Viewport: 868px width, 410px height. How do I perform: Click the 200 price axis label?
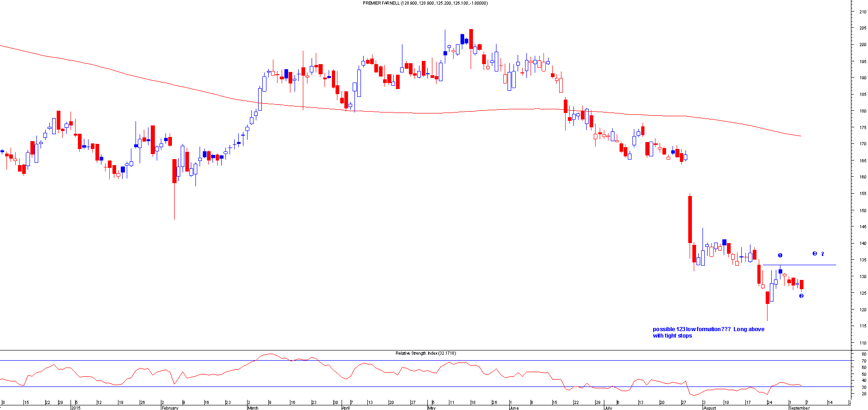coord(862,45)
